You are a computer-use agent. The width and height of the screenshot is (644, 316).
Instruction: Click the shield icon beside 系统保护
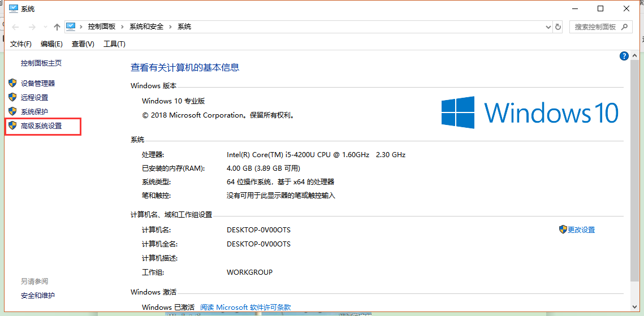(12, 111)
